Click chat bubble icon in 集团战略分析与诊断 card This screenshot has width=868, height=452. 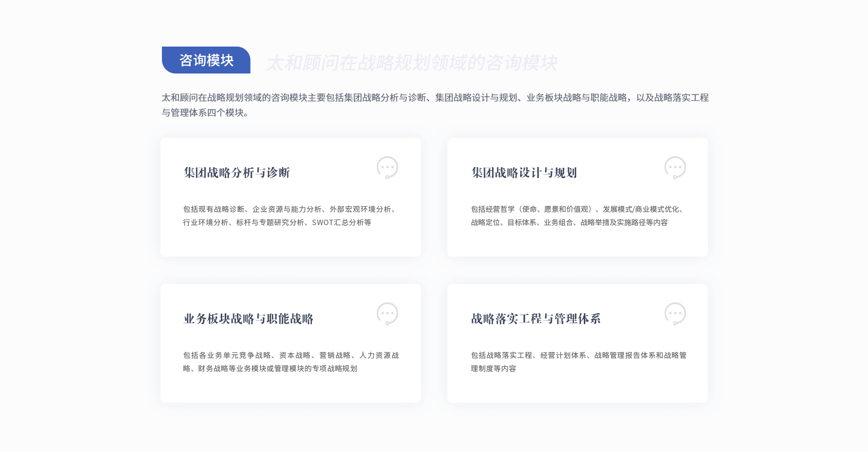[387, 168]
